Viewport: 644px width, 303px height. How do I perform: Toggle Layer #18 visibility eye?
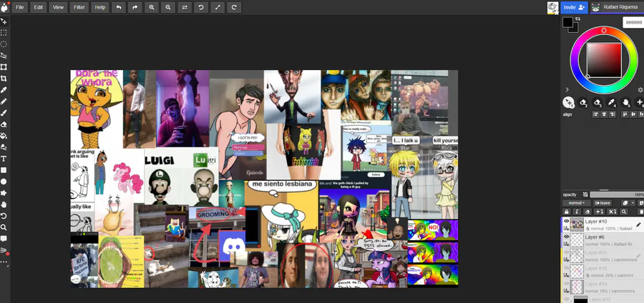tap(567, 268)
